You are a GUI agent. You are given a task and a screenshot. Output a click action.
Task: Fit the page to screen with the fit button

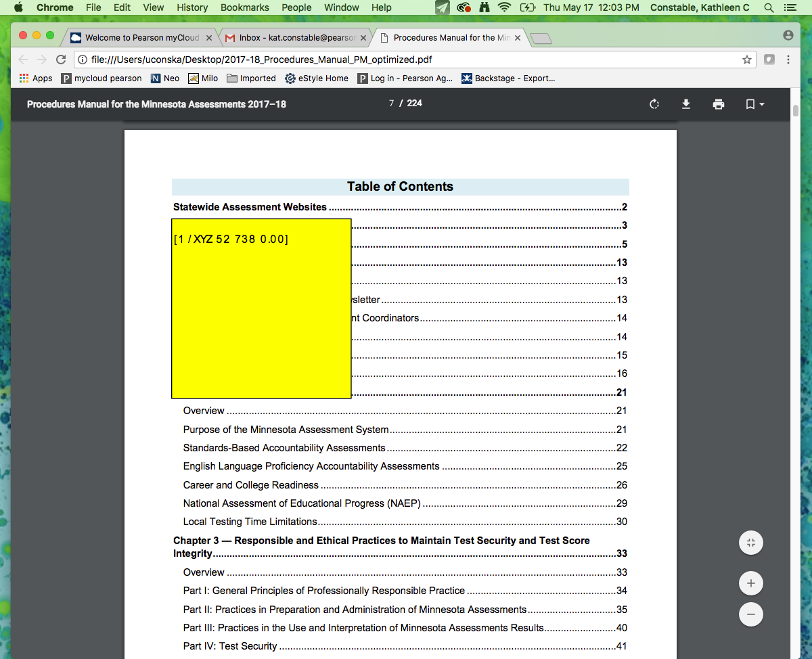[x=750, y=543]
